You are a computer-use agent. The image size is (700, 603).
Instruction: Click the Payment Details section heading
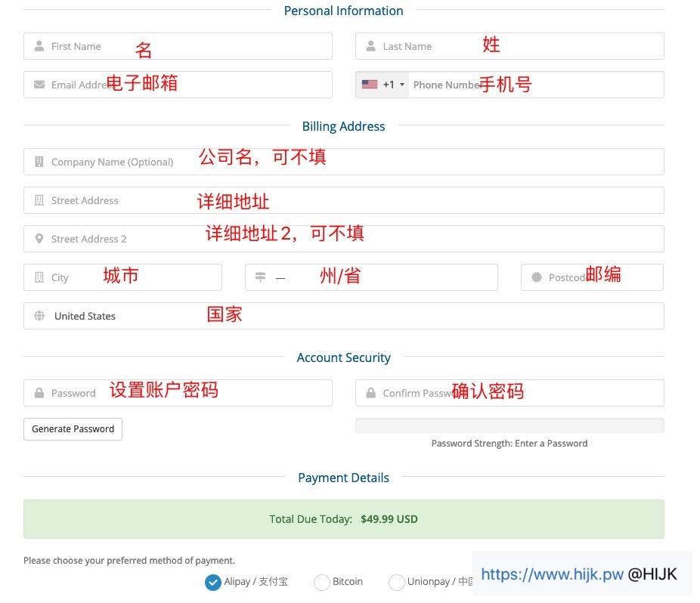tap(343, 477)
